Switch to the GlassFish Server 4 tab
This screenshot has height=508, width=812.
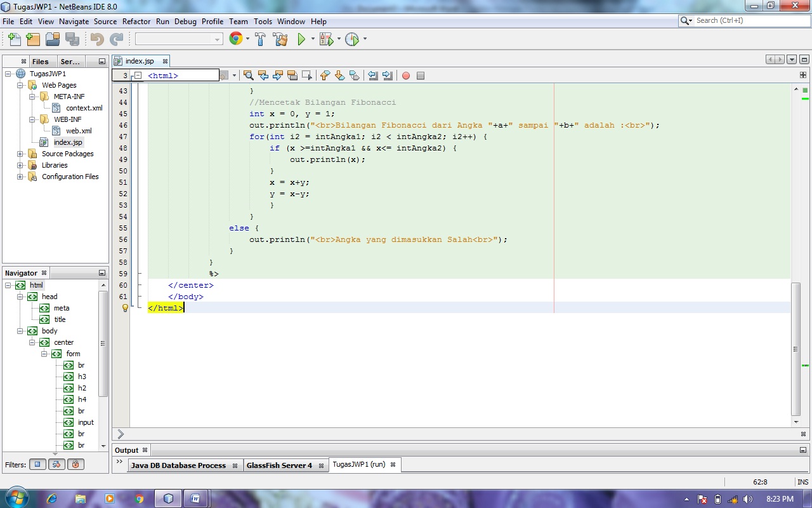point(280,464)
